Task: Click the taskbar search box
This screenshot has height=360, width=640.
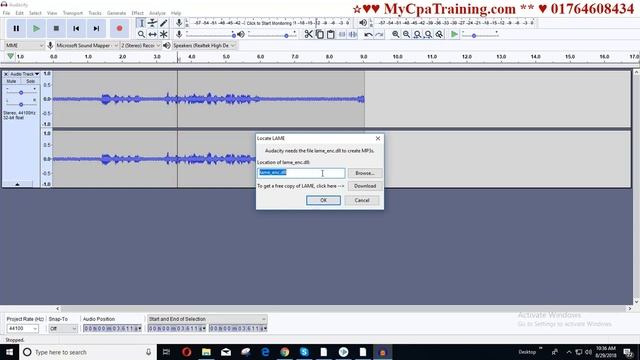Action: click(x=88, y=352)
